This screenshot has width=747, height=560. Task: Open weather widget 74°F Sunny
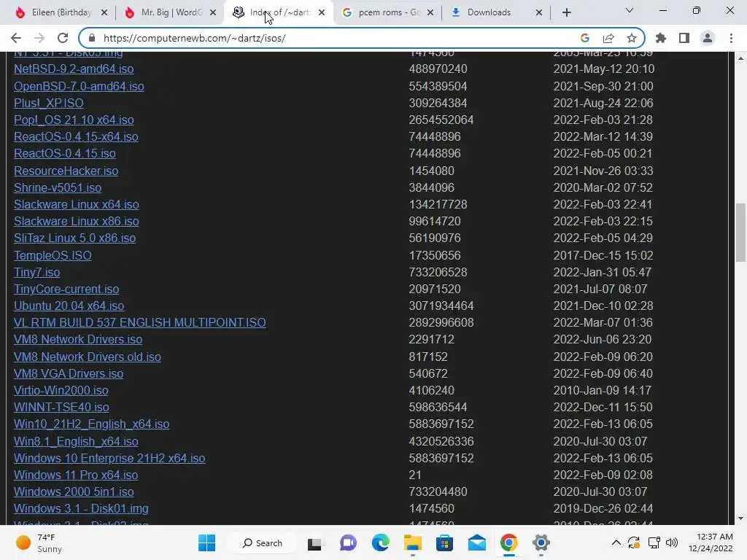pos(39,542)
